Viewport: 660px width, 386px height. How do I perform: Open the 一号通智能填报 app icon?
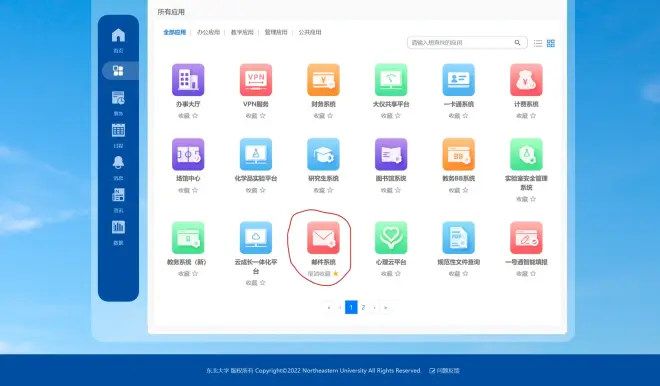(526, 238)
